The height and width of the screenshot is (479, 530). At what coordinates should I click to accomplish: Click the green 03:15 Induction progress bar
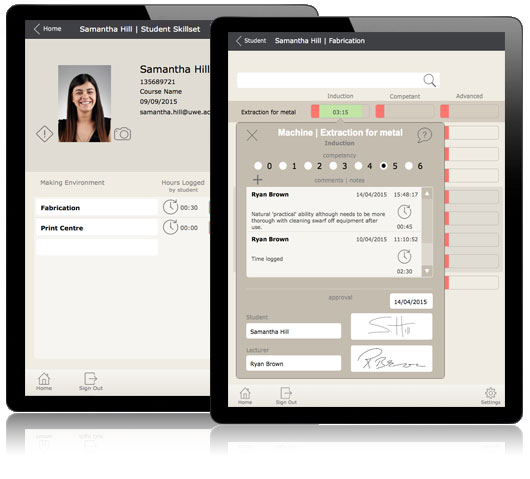pyautogui.click(x=340, y=112)
